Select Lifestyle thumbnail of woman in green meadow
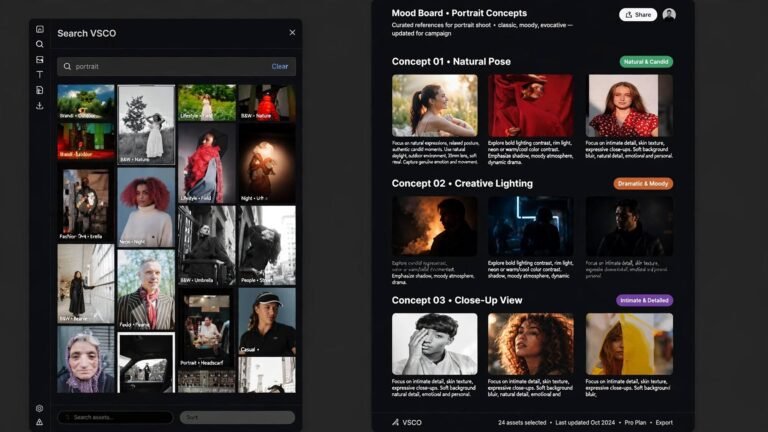 pyautogui.click(x=207, y=102)
